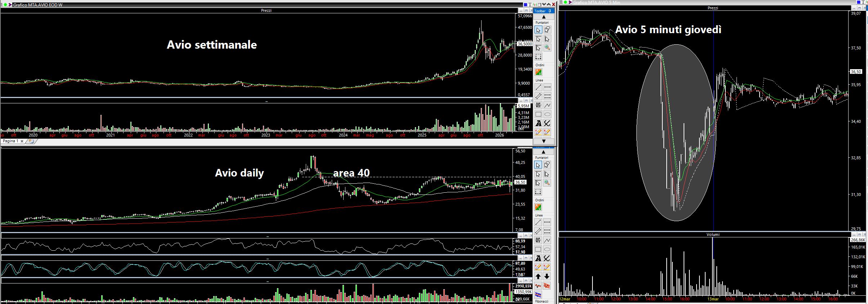
Task: Open purple arrow menu of weekly chart window
Action: 10,5
